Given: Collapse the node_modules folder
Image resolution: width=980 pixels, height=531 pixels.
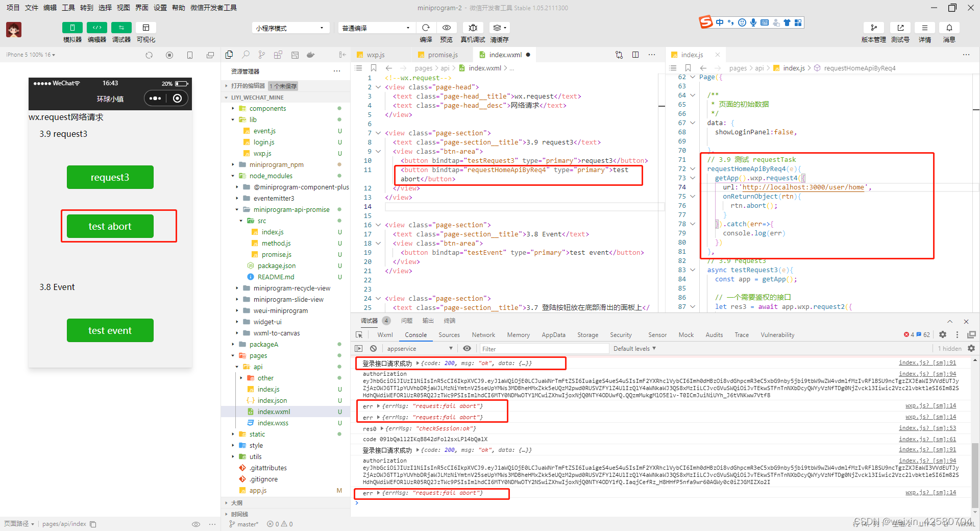Looking at the screenshot, I should click(x=233, y=176).
